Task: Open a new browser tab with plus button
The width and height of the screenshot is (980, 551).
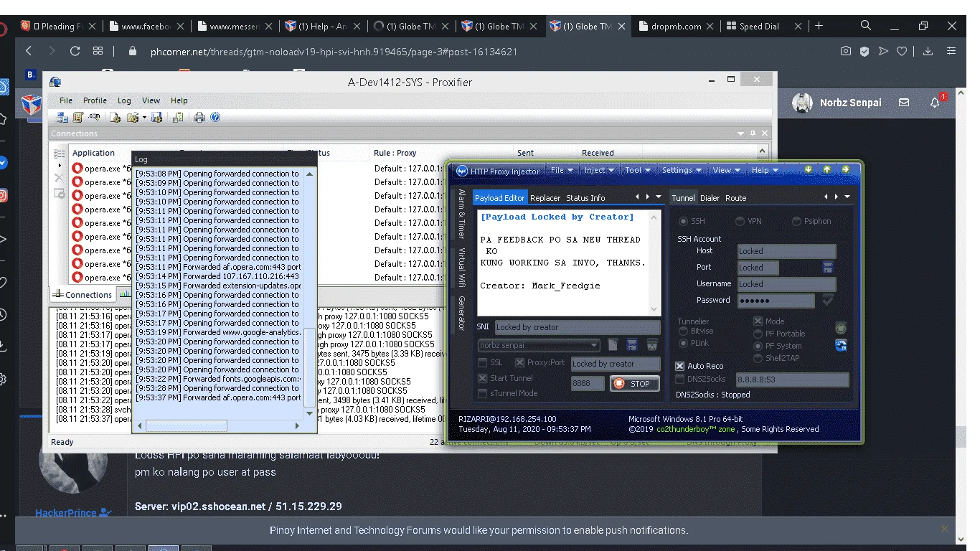Action: point(819,26)
